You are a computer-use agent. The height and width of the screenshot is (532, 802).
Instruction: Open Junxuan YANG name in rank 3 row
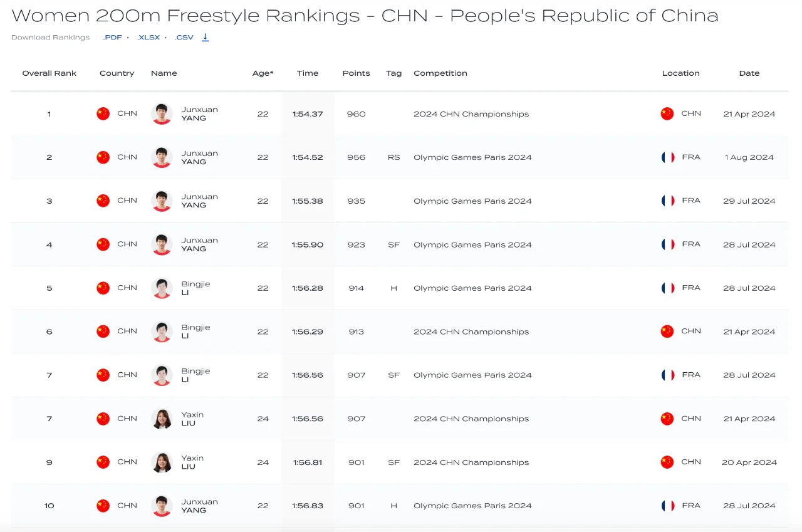pyautogui.click(x=200, y=201)
